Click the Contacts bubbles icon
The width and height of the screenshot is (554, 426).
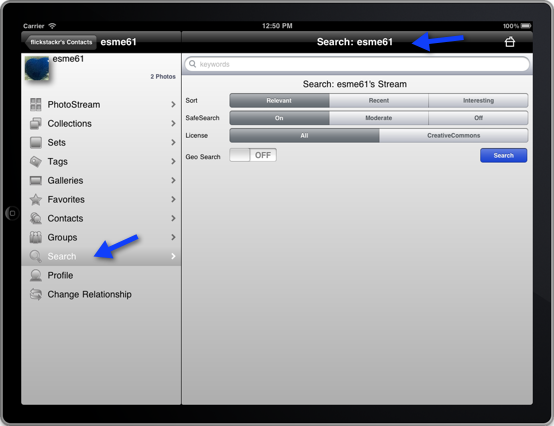tap(36, 218)
